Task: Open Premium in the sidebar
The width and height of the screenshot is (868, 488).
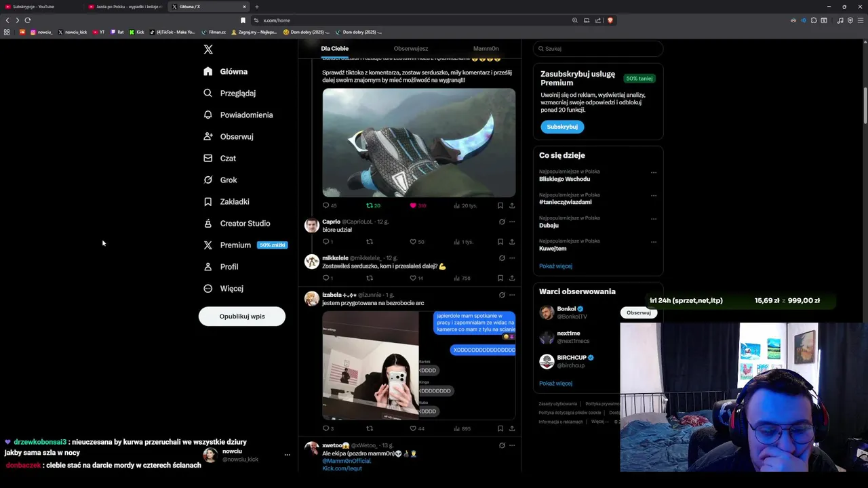Action: pos(245,245)
